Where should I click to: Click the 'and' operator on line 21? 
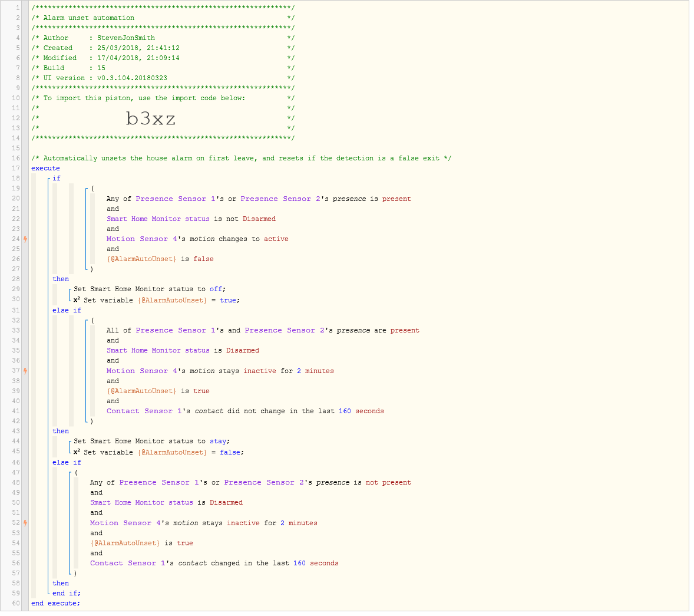pos(113,210)
